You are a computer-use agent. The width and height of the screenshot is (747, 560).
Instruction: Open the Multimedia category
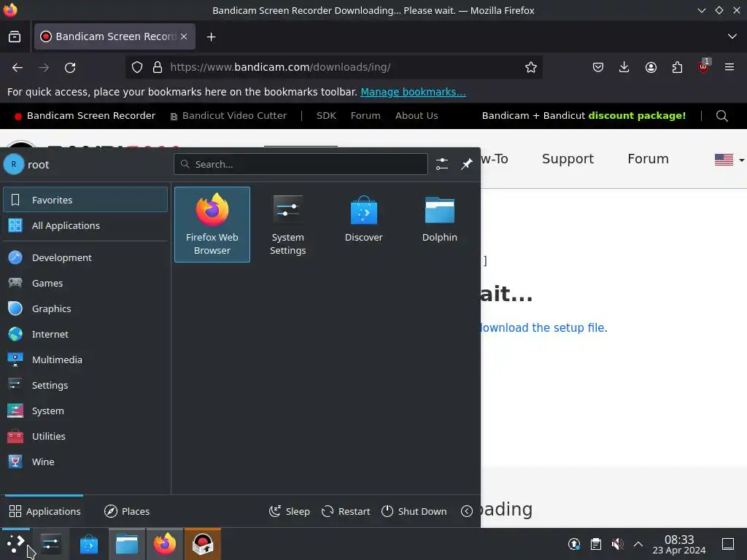point(85,359)
